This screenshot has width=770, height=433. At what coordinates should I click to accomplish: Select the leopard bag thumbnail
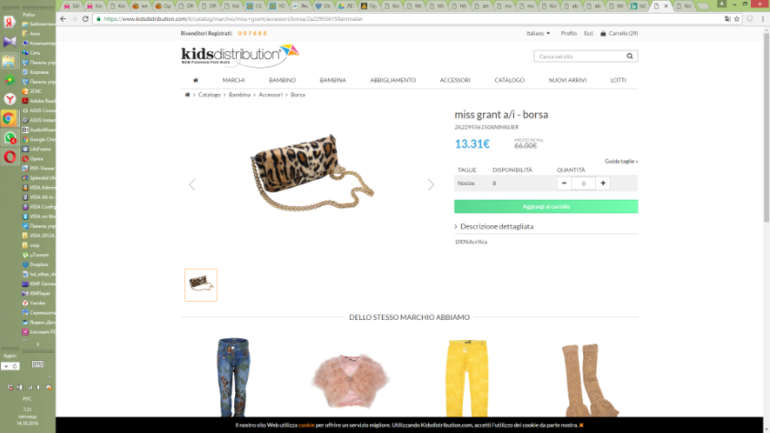point(201,285)
